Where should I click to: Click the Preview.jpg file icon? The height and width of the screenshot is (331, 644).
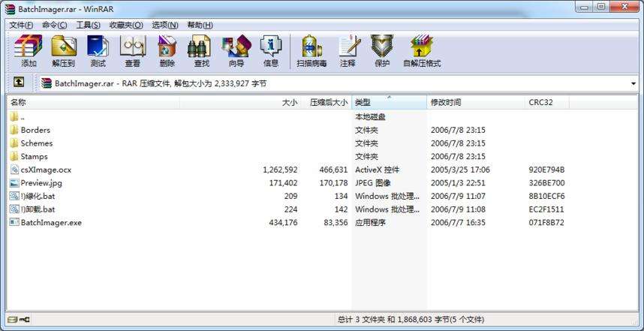click(x=14, y=182)
